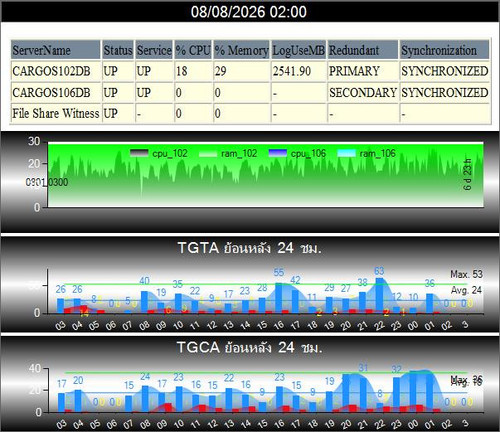Click the TGTA bar labeled 42
Viewport: 500px width, 432px height.
(295, 302)
